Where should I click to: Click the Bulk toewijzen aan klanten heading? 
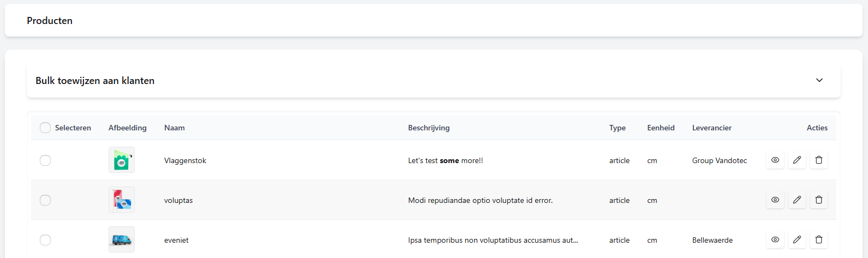(x=95, y=81)
